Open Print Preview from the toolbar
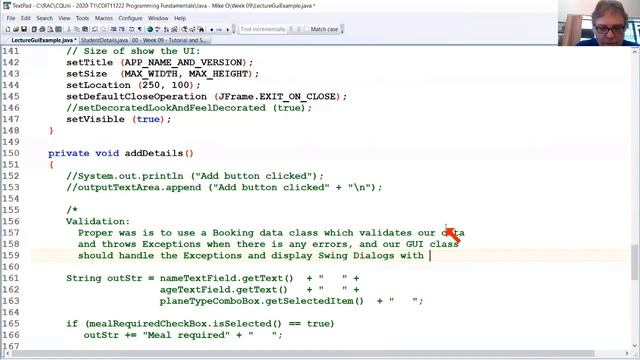This screenshot has height=360, width=640. (x=50, y=29)
